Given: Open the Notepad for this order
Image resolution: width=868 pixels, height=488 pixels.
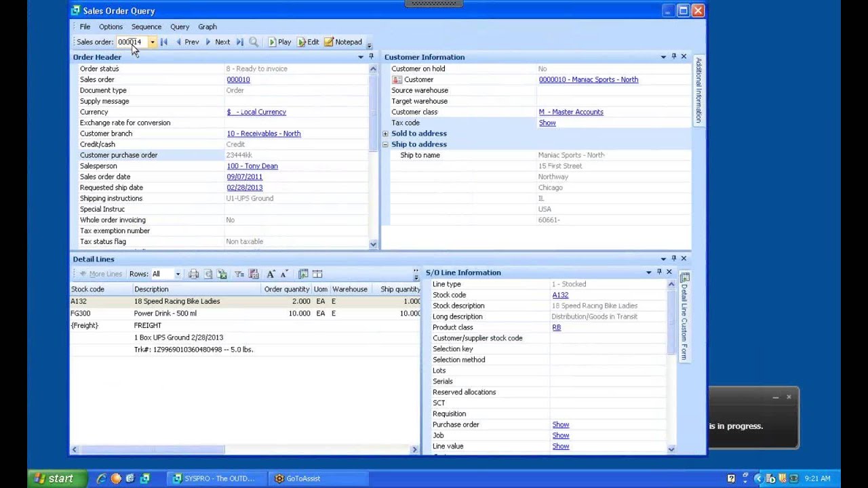Looking at the screenshot, I should click(343, 42).
